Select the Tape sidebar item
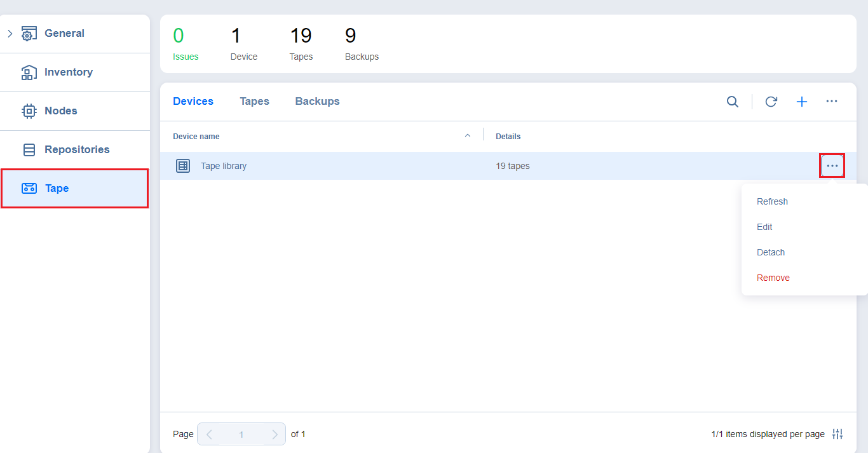 click(57, 189)
